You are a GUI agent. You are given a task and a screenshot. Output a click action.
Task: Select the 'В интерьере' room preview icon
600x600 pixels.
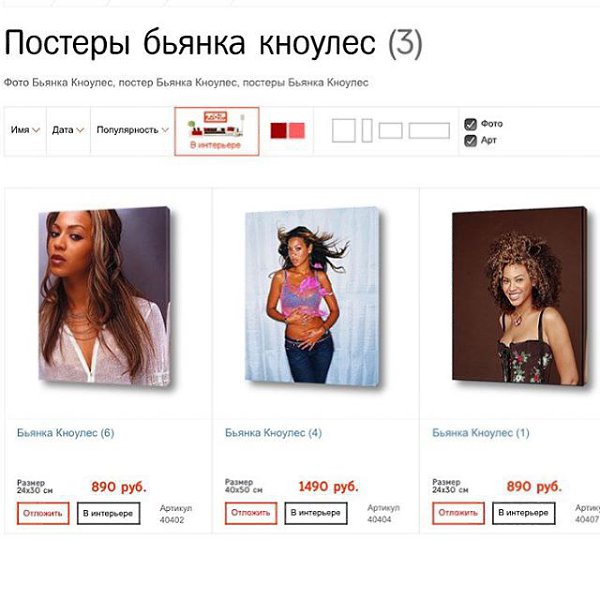(x=217, y=131)
